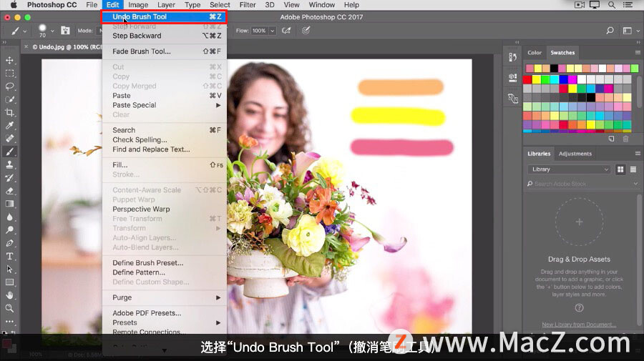Image resolution: width=644 pixels, height=361 pixels.
Task: Switch to the Adjustments tab
Action: (575, 154)
